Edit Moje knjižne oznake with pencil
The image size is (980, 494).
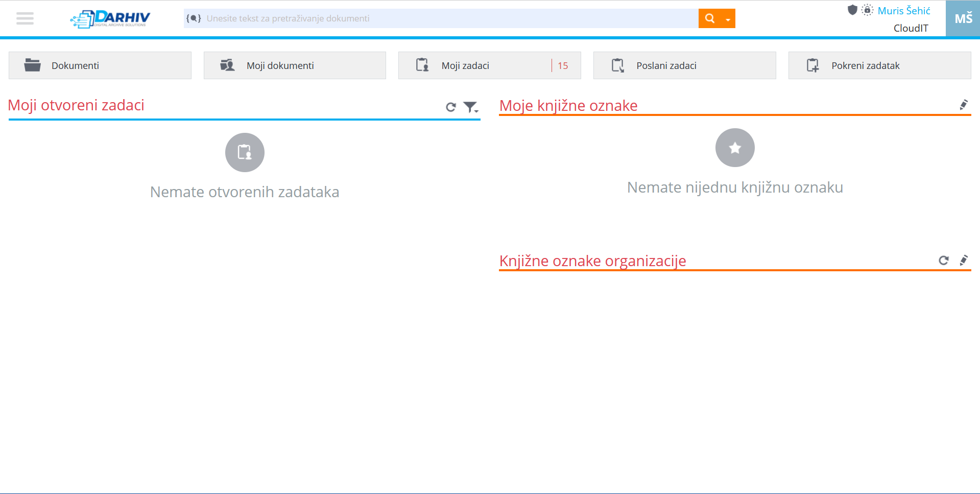[x=964, y=105]
